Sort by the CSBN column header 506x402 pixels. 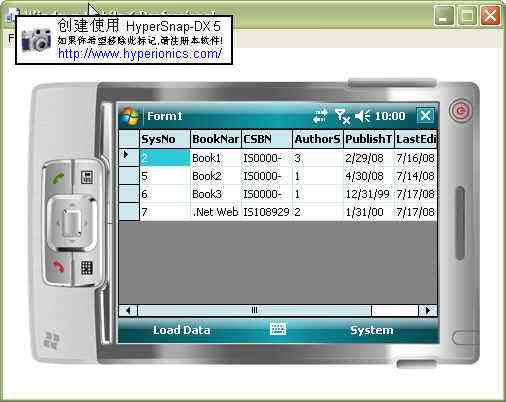pos(267,139)
